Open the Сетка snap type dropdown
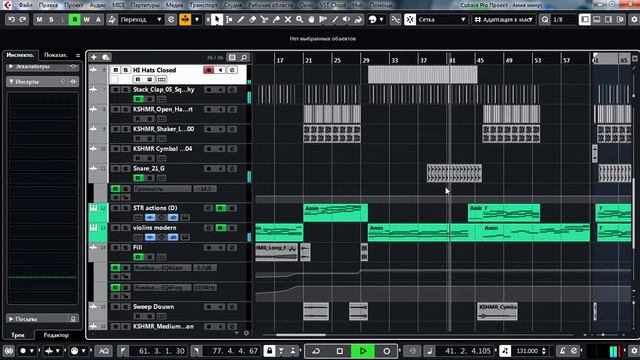Image resolution: width=640 pixels, height=360 pixels. 442,20
